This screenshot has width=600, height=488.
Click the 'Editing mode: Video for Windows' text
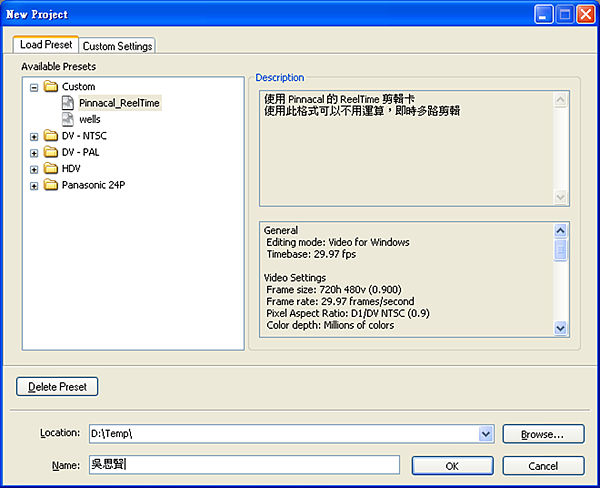(x=338, y=242)
